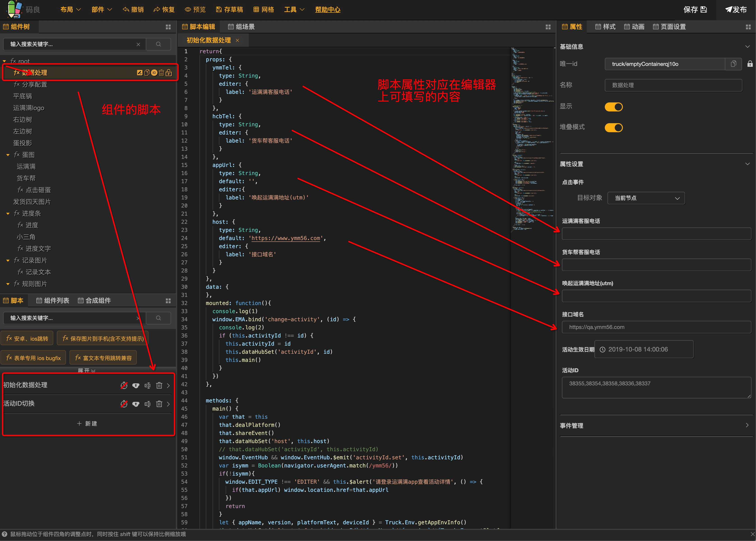Click trash icon for 活动ID切换 script
This screenshot has height=541, width=756.
point(159,404)
